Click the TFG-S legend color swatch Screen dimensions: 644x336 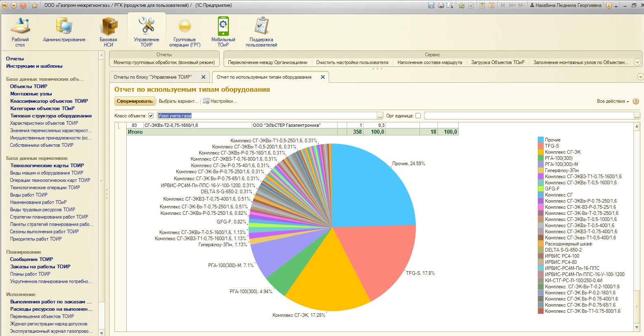541,146
